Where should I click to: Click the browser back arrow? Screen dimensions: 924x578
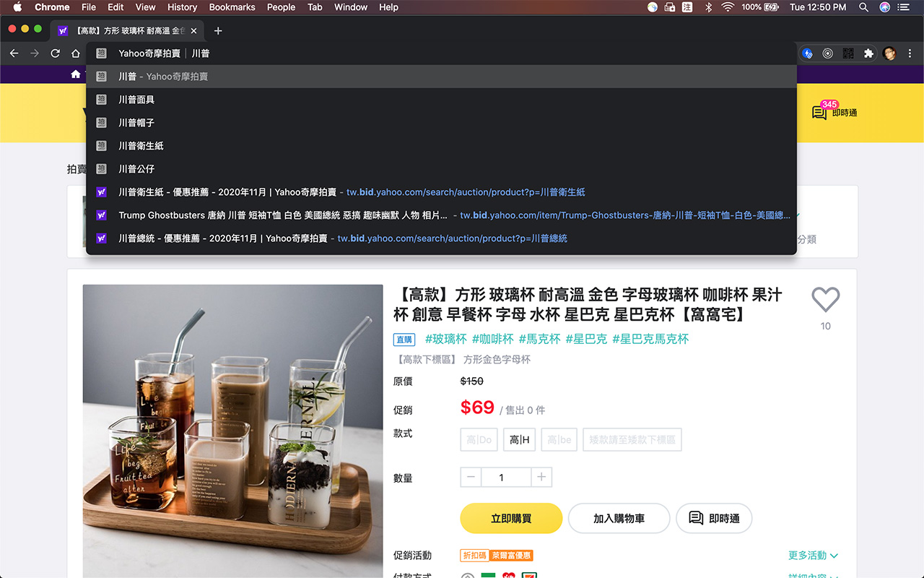tap(14, 53)
